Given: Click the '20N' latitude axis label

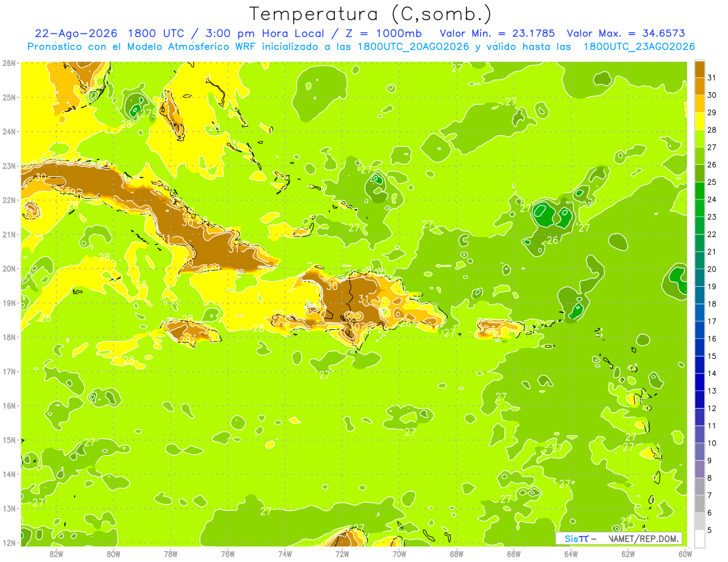Looking at the screenshot, I should click(8, 269).
